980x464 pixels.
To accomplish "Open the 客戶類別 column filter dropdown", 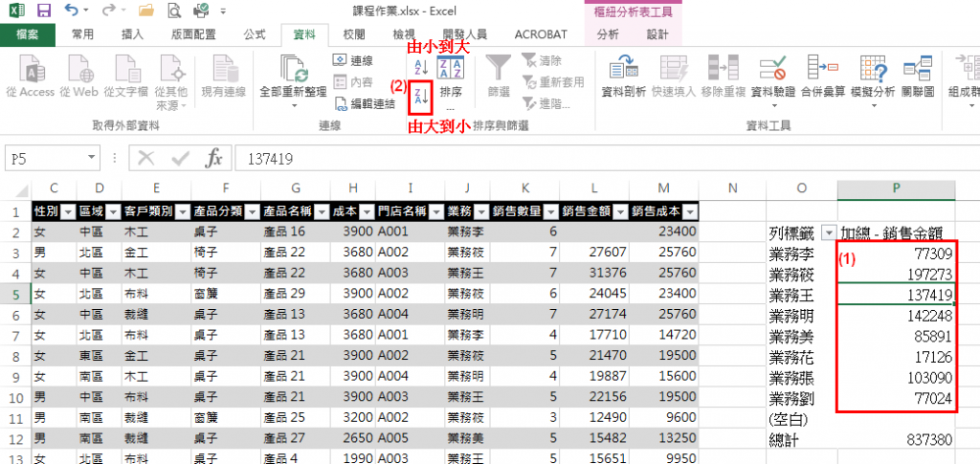I will pyautogui.click(x=182, y=212).
